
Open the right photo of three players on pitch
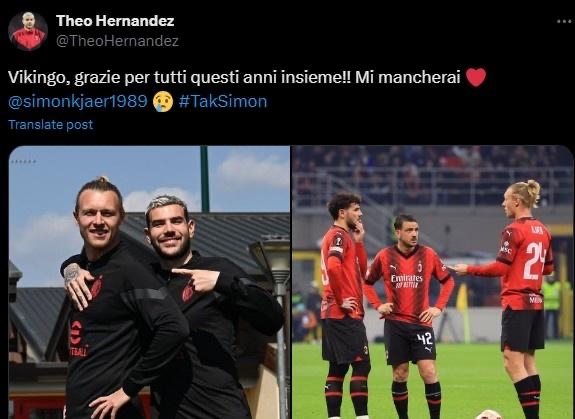(x=433, y=282)
